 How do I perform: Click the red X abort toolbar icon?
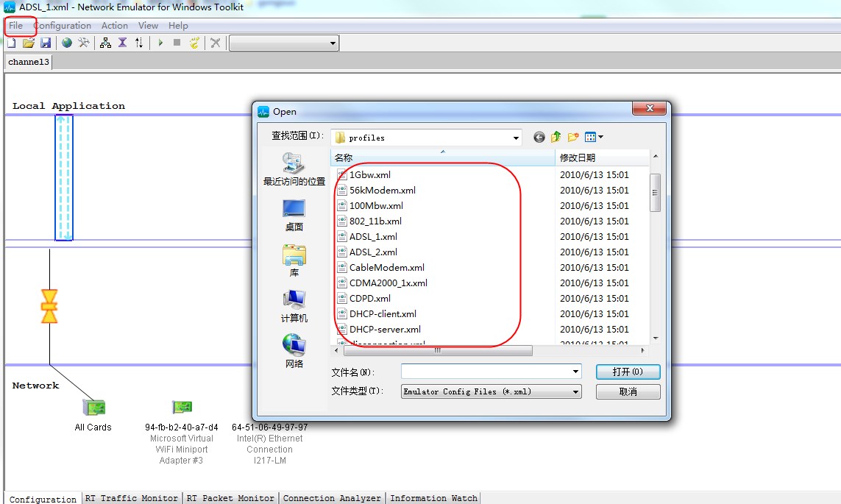pyautogui.click(x=213, y=43)
